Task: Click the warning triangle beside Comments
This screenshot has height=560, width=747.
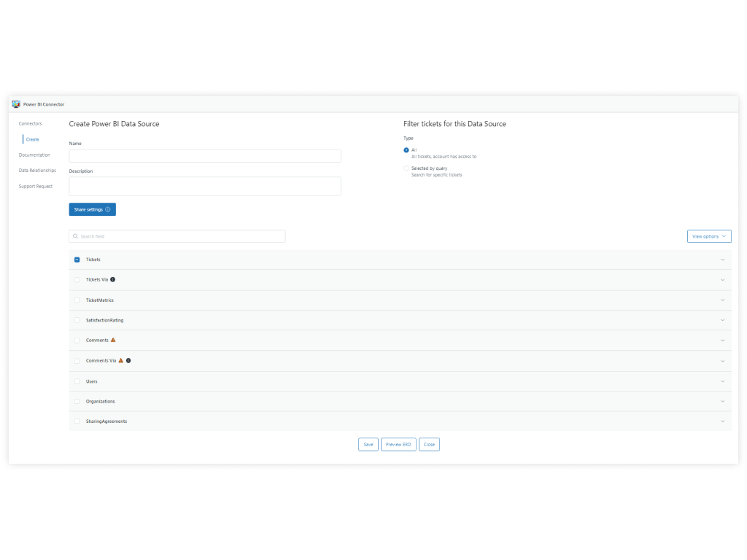Action: coord(113,340)
